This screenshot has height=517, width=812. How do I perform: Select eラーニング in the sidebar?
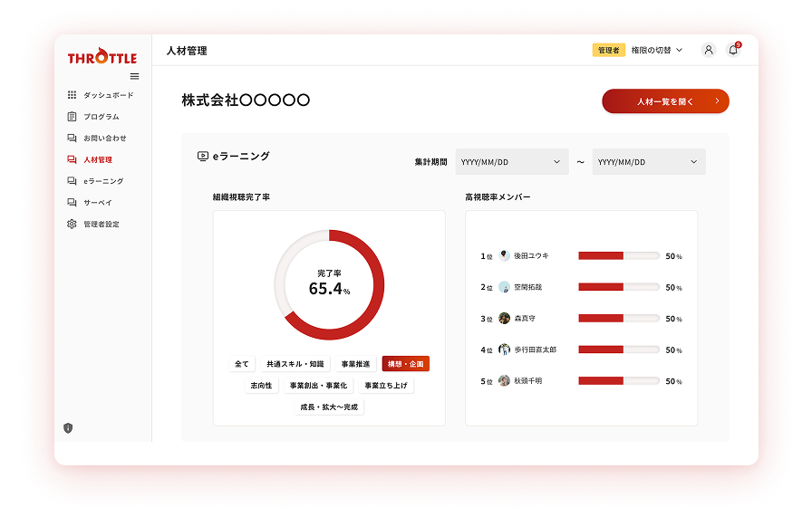click(103, 181)
